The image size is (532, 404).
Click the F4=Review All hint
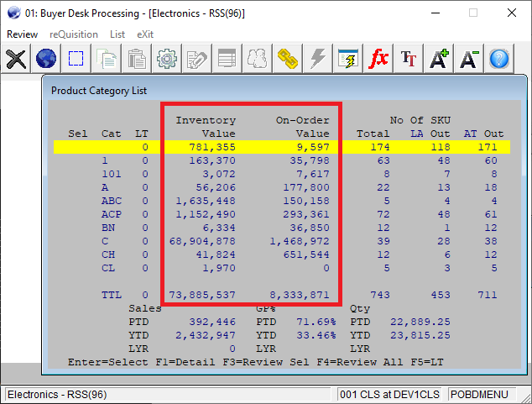(360, 362)
